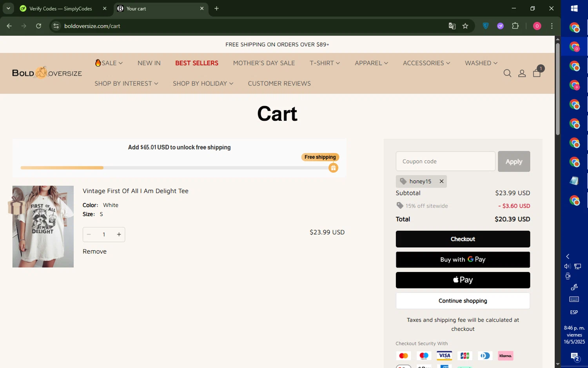588x368 pixels.
Task: Open the tab search dropdown arrow
Action: 8,8
